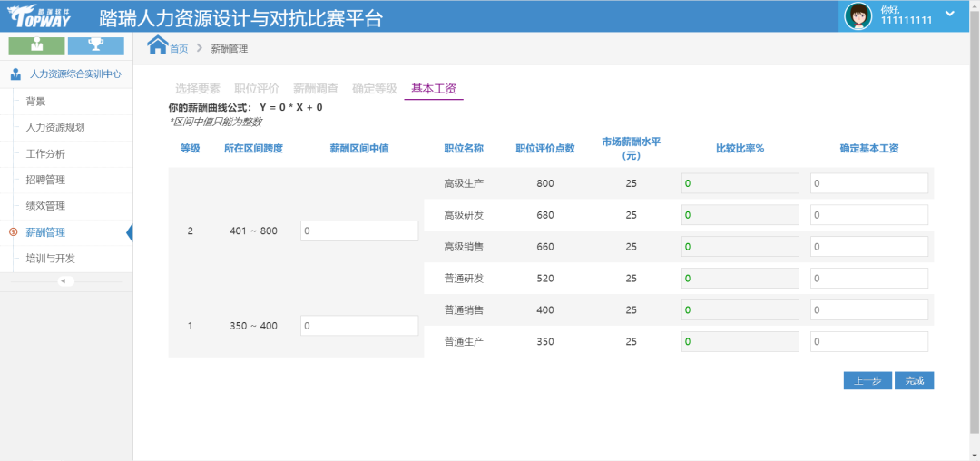Image resolution: width=980 pixels, height=461 pixels.
Task: Click the user avatar picture
Action: click(857, 15)
